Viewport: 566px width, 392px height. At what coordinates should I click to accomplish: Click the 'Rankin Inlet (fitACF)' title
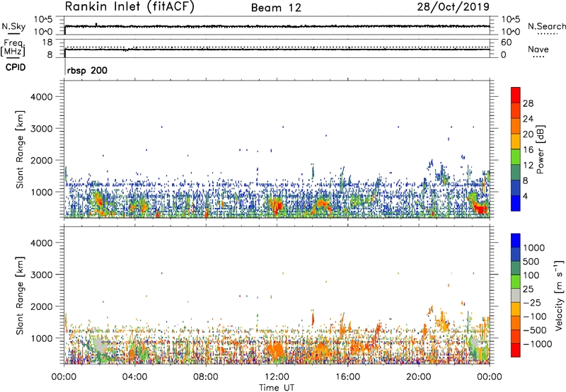click(129, 7)
